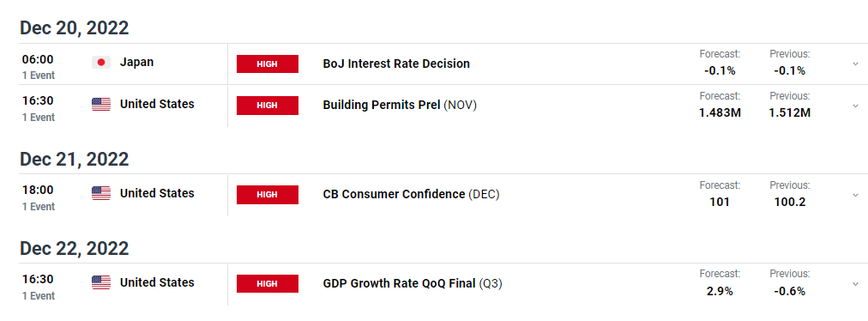Screen dimensions: 868x321
Task: Click US flag beside GDP Growth Rate
Action: 100,282
